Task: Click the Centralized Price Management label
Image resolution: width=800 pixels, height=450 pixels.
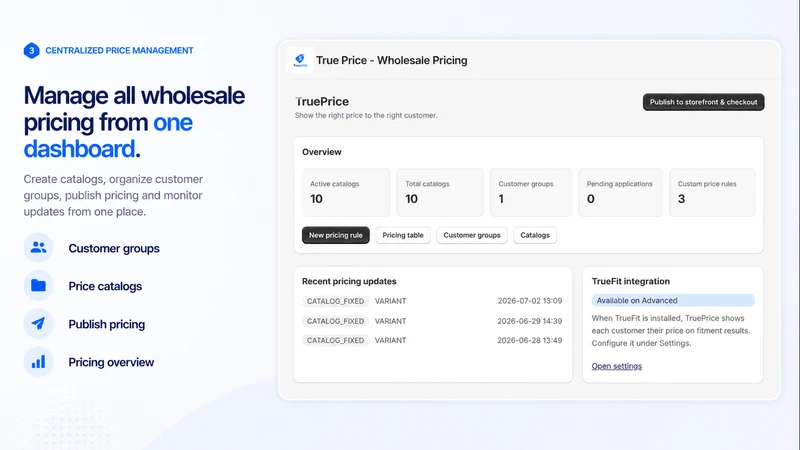Action: [119, 51]
